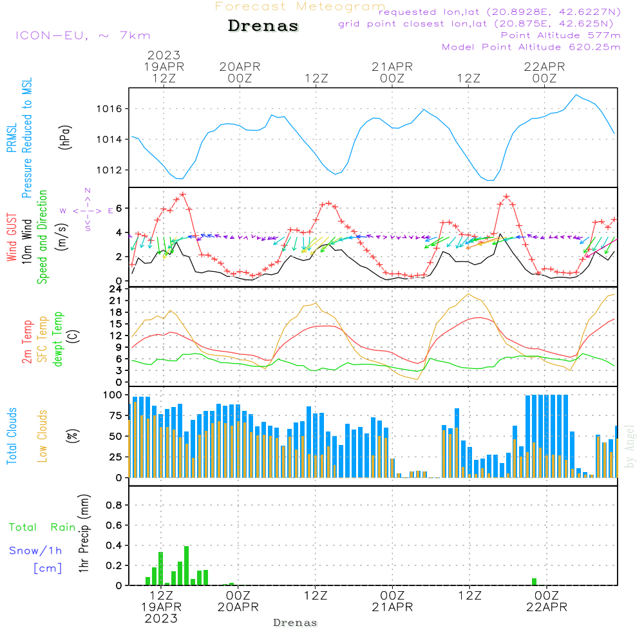The image size is (644, 644).
Task: Click the "requested lon,lat (20.8928E, 42.6227N)" line
Action: 500,12
